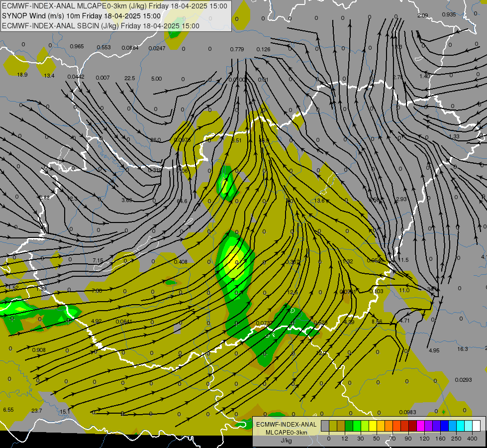
Task: Click the cyan swatch in the legend
Action: [461, 426]
